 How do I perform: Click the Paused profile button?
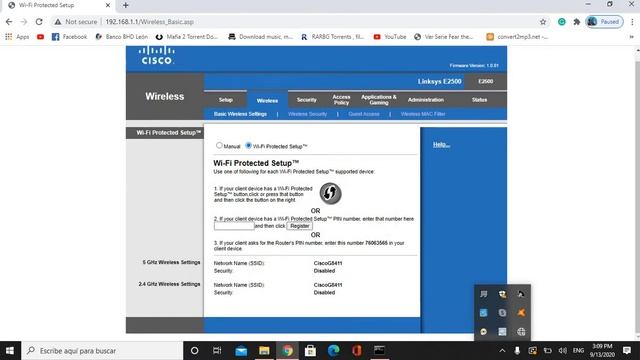click(604, 22)
